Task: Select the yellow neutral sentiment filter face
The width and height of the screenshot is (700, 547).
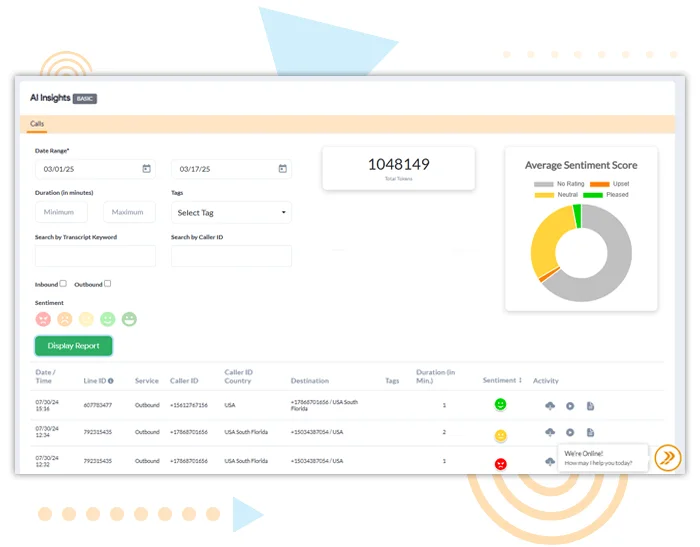Action: pos(86,319)
